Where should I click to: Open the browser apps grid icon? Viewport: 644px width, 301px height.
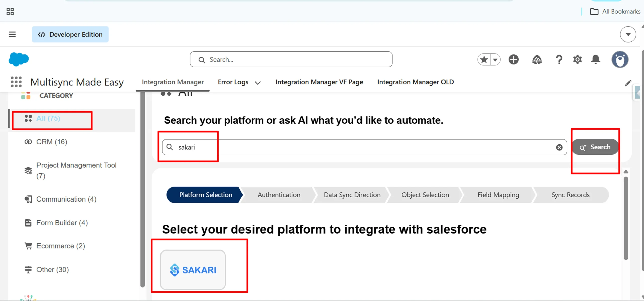tap(10, 11)
